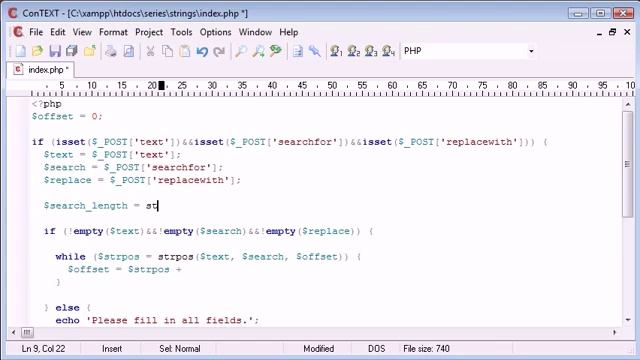Image resolution: width=640 pixels, height=360 pixels.
Task: Open the Help menu
Action: pyautogui.click(x=289, y=32)
